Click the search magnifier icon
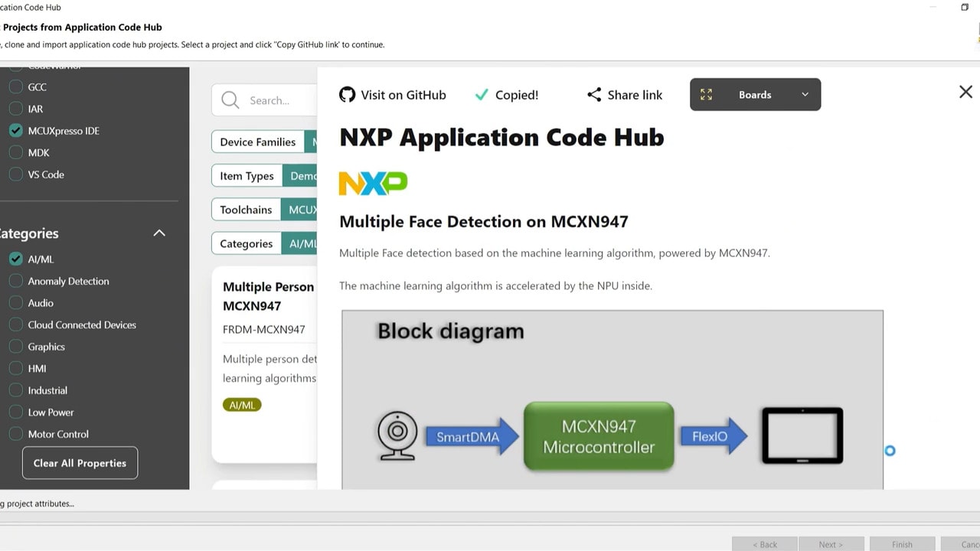The width and height of the screenshot is (980, 551). tap(230, 100)
